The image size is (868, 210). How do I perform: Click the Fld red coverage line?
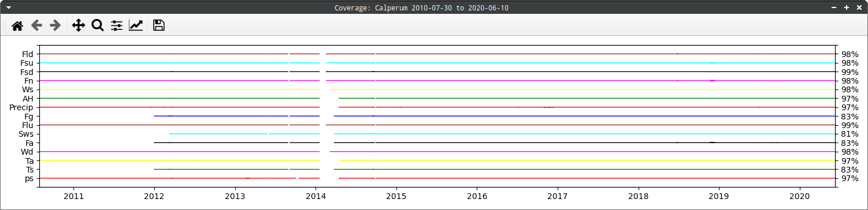click(x=437, y=54)
